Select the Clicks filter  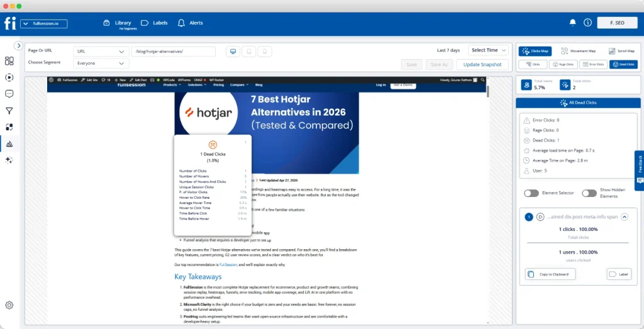533,65
